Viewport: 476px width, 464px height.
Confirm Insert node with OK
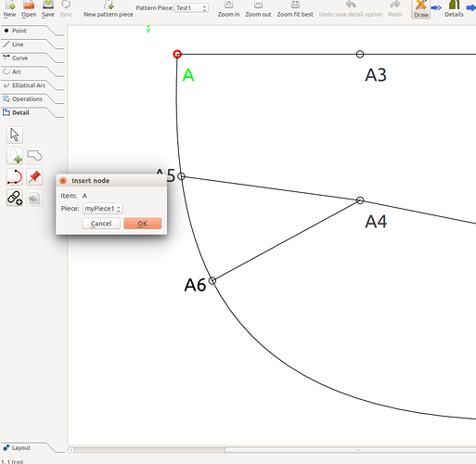[143, 224]
